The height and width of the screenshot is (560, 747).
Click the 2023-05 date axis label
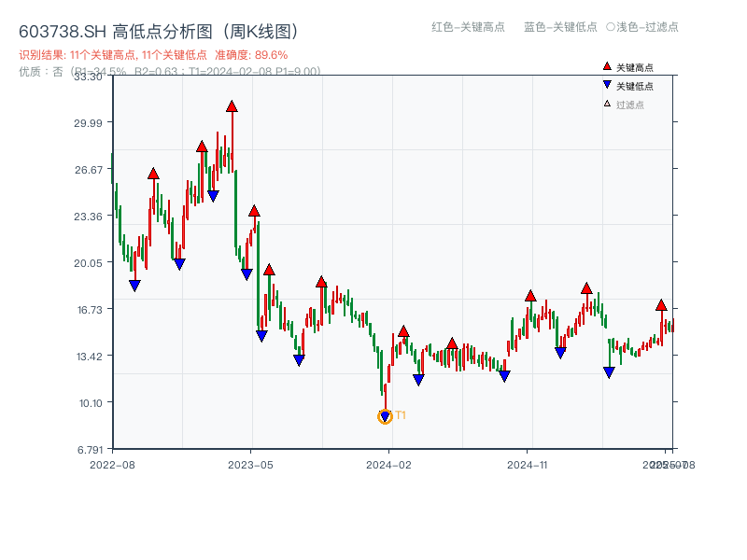click(x=250, y=465)
